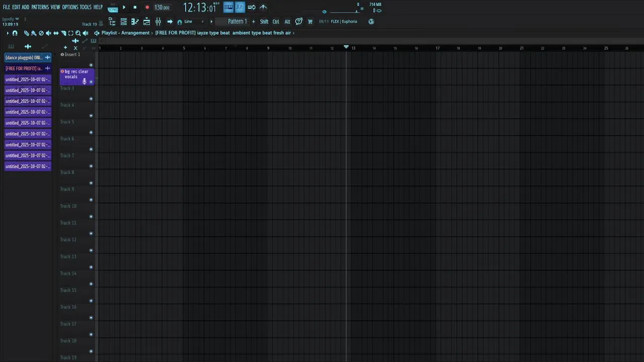Screen dimensions: 644x362
Task: Mute Track 3 with its dot
Action: pos(91,99)
